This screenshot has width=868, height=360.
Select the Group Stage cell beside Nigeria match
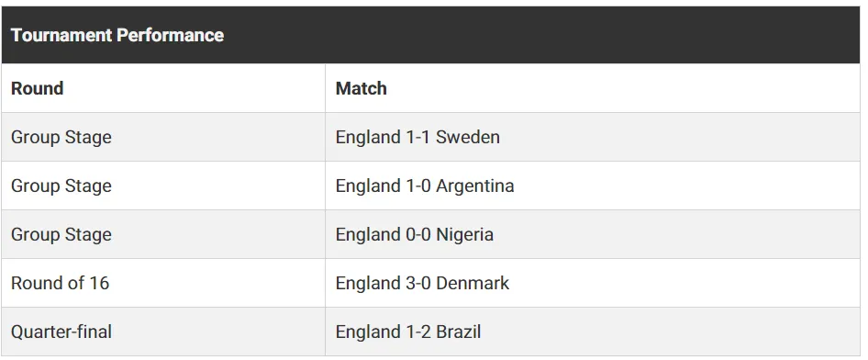tap(163, 234)
